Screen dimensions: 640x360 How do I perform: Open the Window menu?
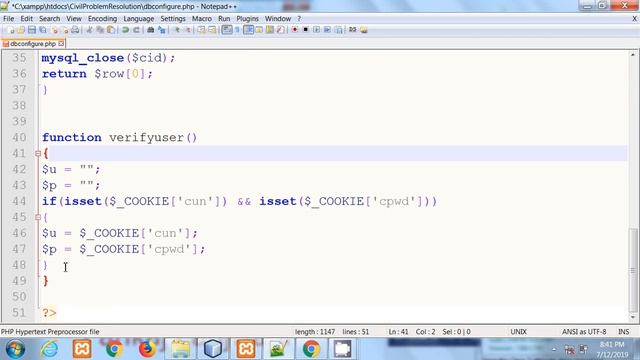point(278,19)
